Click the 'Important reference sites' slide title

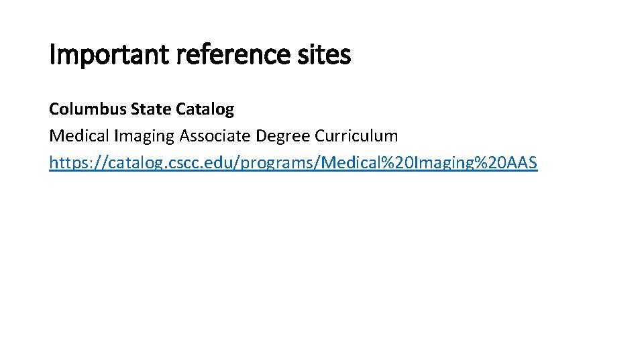pos(200,55)
